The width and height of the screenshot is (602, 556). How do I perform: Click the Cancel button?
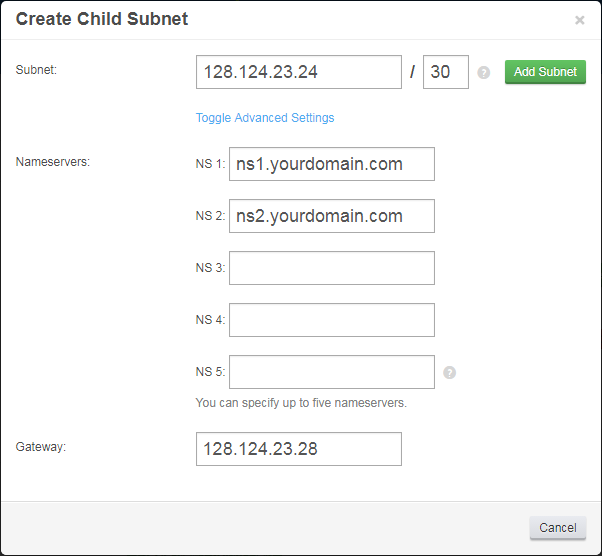click(558, 528)
